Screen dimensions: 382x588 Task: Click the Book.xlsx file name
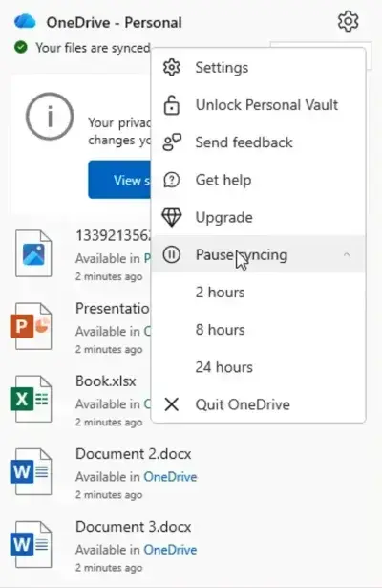pos(106,381)
